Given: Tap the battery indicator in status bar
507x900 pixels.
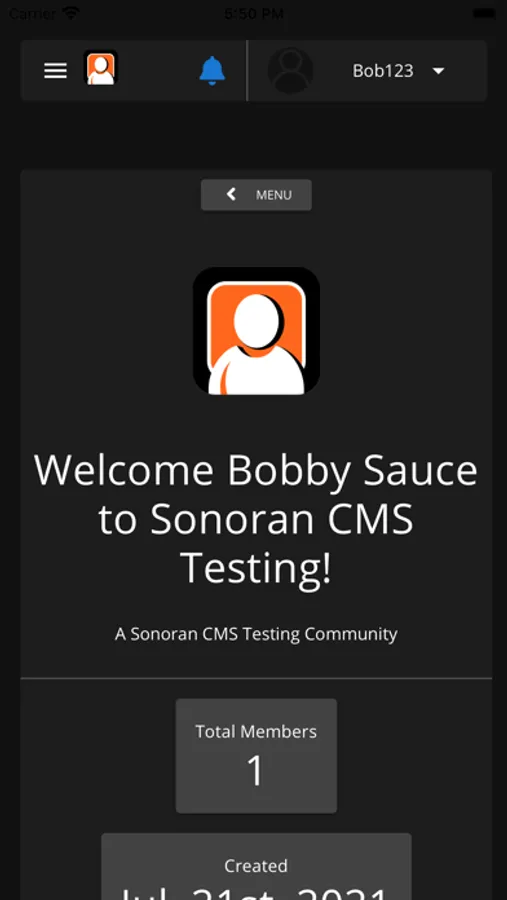Looking at the screenshot, I should pos(483,13).
